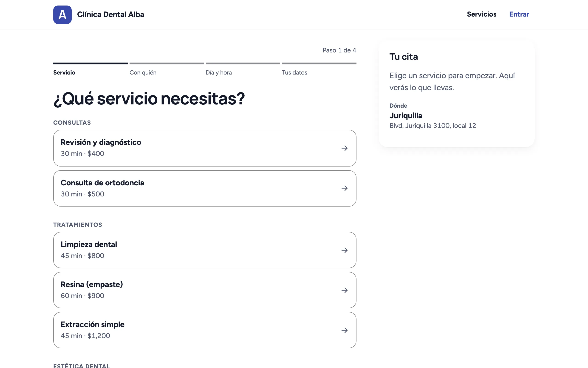Screen dimensions: 588x368
Task: Click the "30 min · $500" detail
Action: click(x=82, y=194)
